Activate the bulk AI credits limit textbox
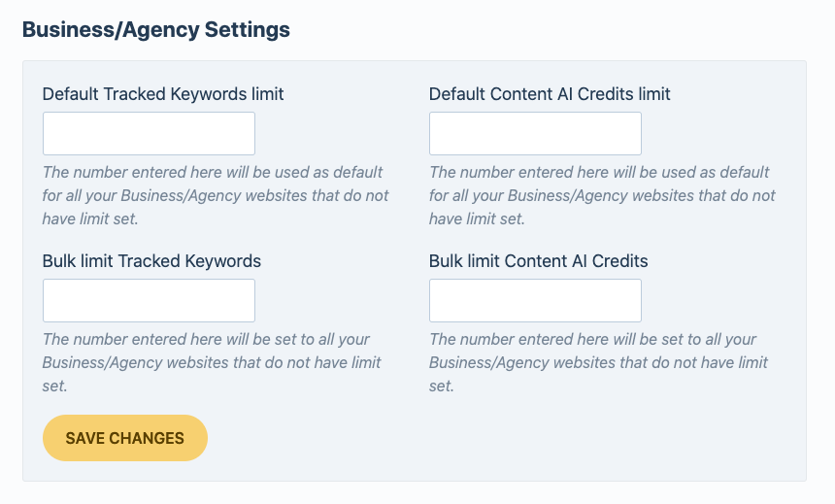 535,300
